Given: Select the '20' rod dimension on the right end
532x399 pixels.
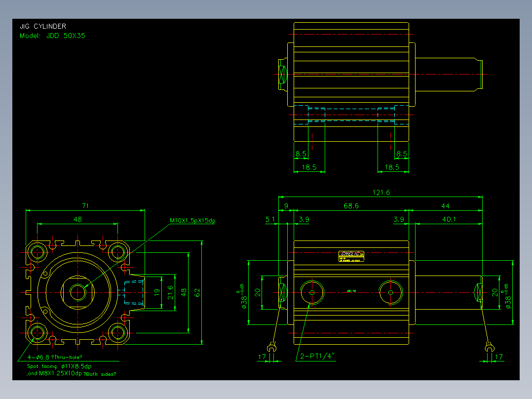Looking at the screenshot, I should tap(494, 292).
